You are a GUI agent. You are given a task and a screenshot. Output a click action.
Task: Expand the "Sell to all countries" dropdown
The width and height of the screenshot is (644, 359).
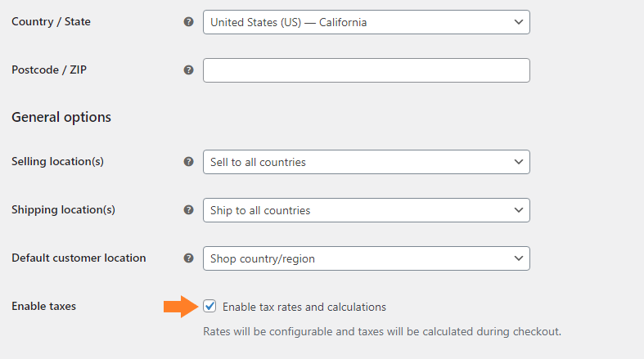366,162
